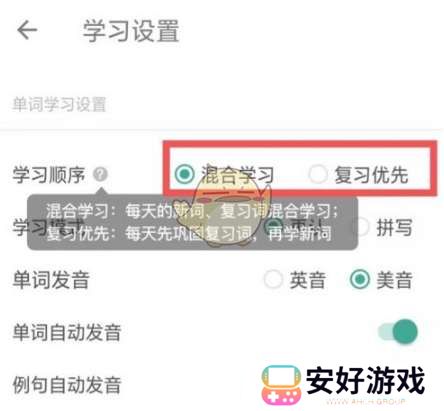Click the 安好游戏 watermark text

(366, 380)
